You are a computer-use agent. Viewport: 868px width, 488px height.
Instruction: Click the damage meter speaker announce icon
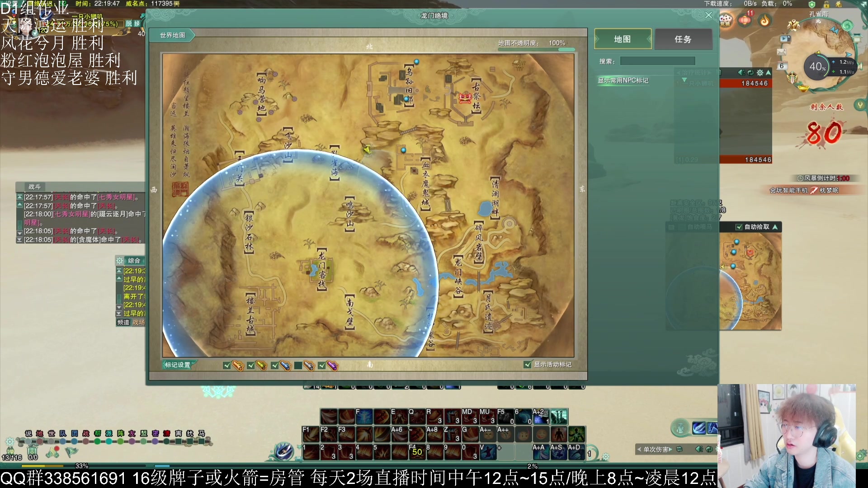741,73
